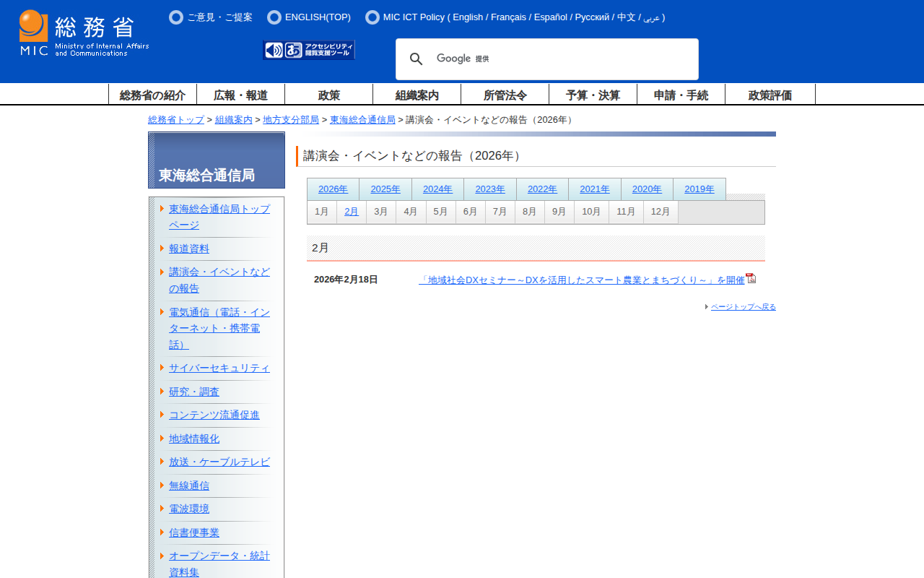Open the 申請・手続 menu item
This screenshot has height=578, width=924.
click(x=681, y=95)
